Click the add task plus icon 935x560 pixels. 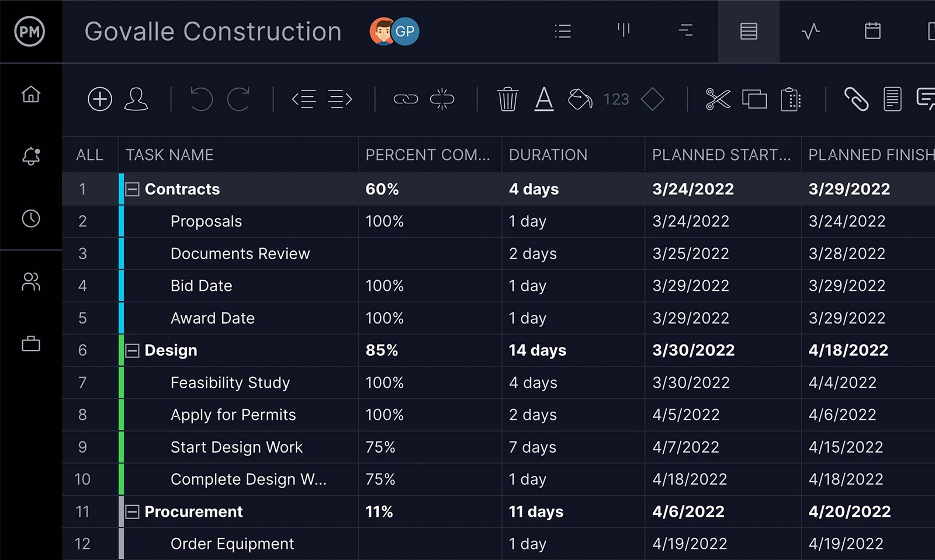(x=100, y=99)
